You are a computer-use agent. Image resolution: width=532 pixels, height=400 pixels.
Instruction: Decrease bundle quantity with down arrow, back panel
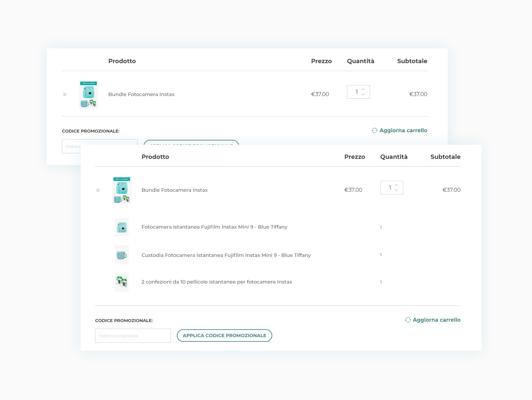363,94
